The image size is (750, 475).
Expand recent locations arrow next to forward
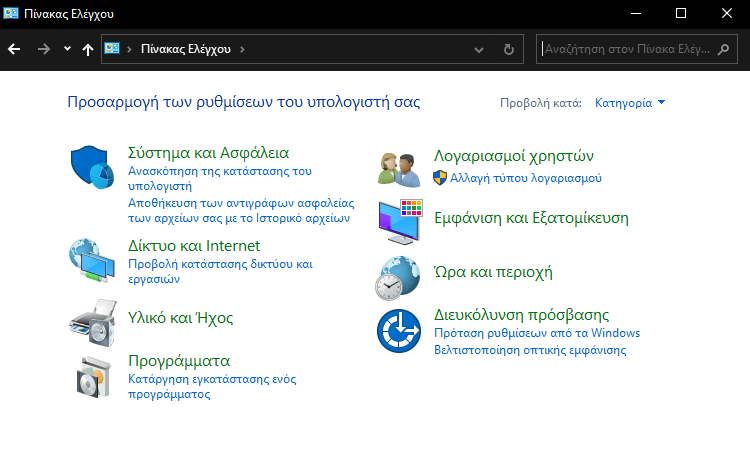(67, 49)
